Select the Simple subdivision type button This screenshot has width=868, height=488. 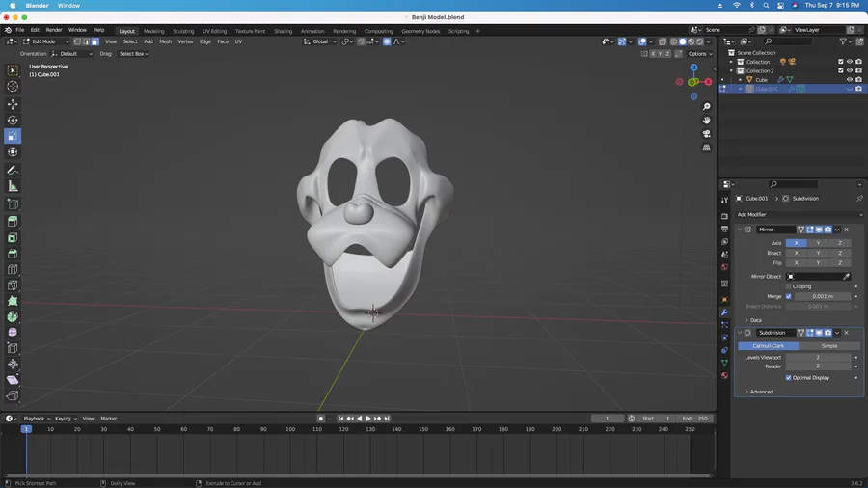click(x=828, y=345)
